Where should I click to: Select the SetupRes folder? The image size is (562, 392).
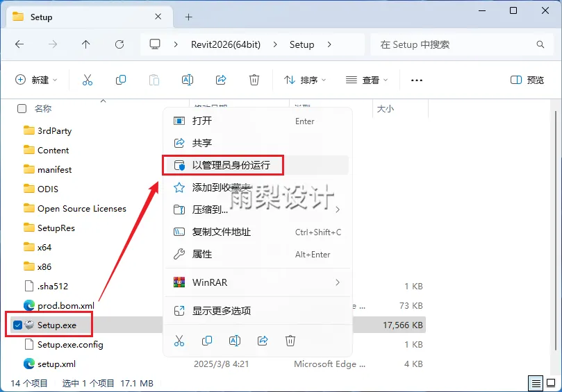(56, 228)
